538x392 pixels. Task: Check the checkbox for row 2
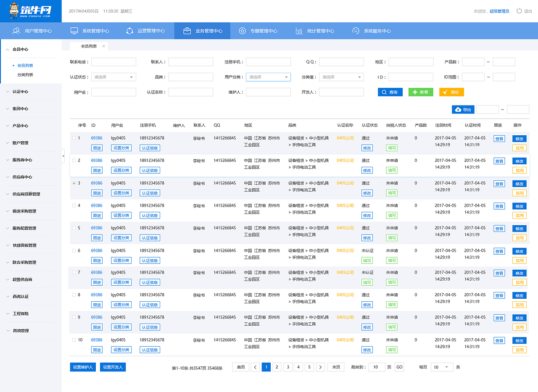click(x=74, y=160)
